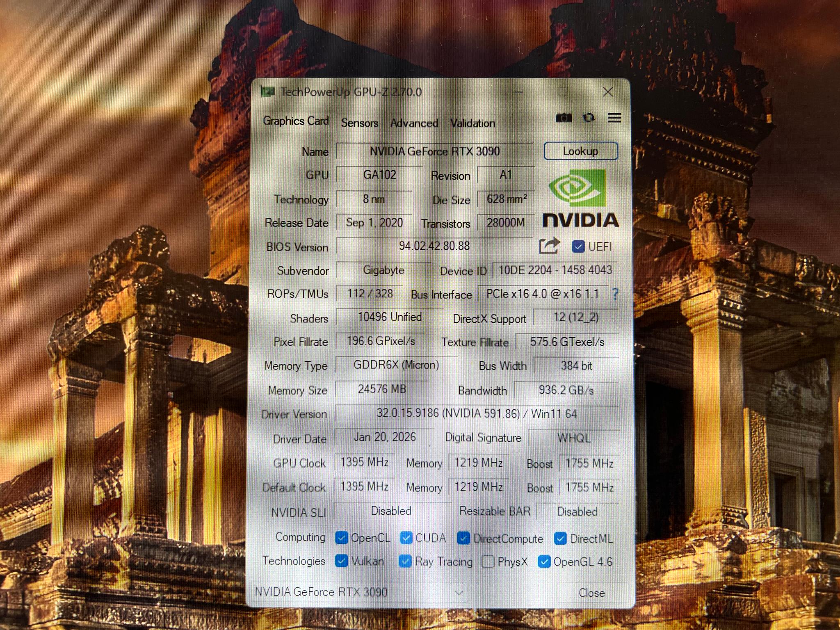Click the NVIDIA logo image
The width and height of the screenshot is (840, 630).
580,199
